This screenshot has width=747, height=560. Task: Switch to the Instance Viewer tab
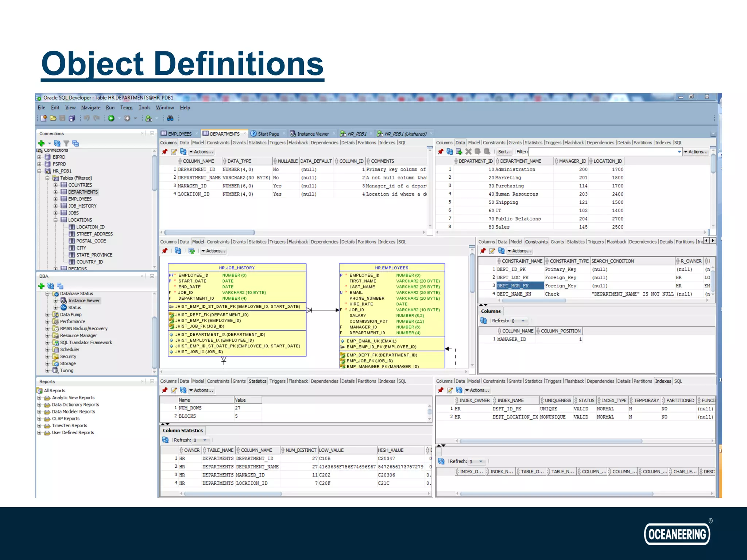313,134
